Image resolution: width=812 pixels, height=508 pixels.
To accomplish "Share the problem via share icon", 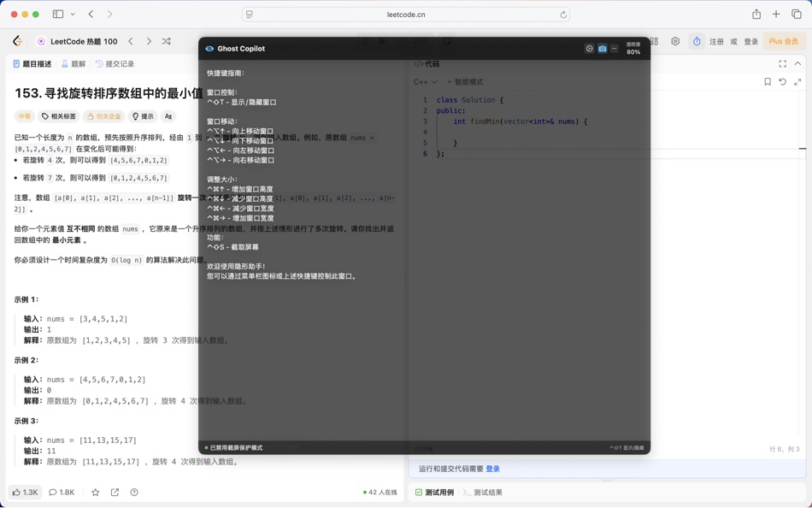I will coord(115,492).
